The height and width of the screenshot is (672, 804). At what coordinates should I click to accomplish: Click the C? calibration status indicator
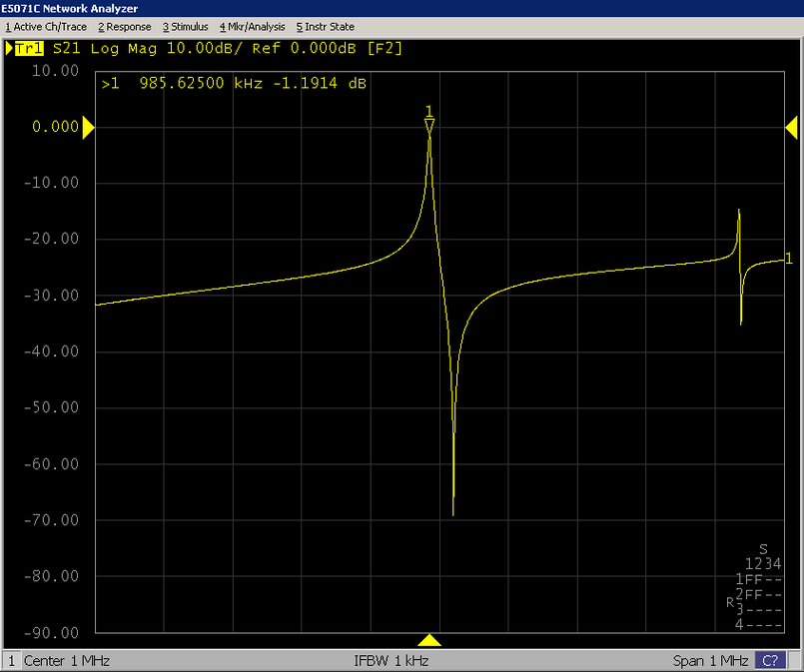click(769, 661)
